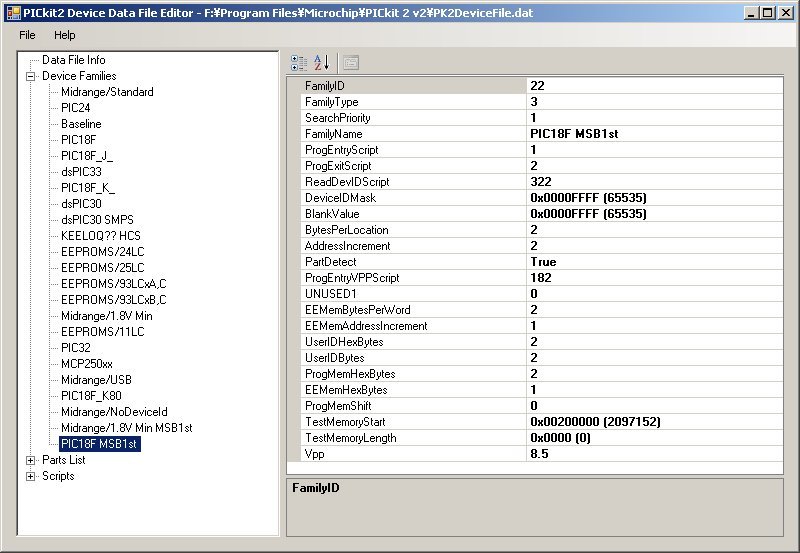The width and height of the screenshot is (800, 553).
Task: Select the EEMemBytesPerWord property row
Action: pyautogui.click(x=542, y=310)
